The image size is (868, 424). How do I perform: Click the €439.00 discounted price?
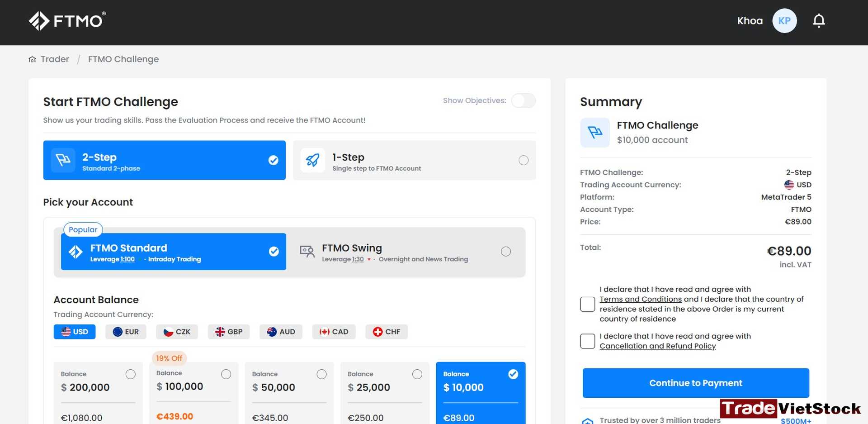coord(175,416)
